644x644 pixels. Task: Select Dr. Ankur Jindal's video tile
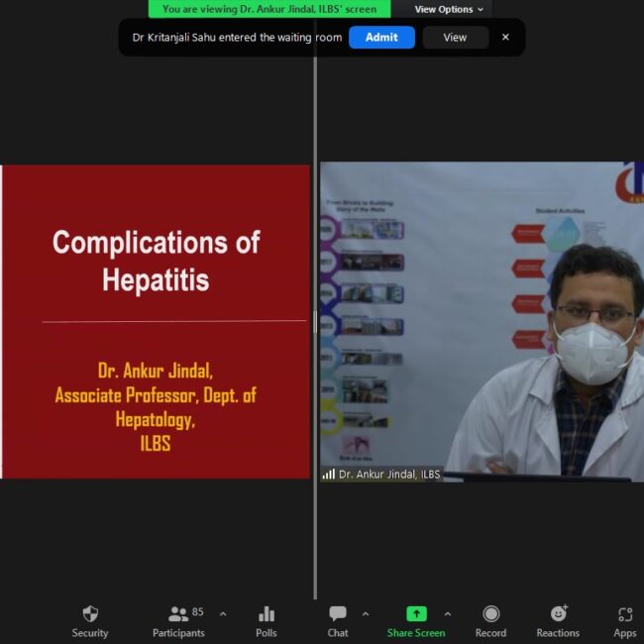(x=481, y=317)
